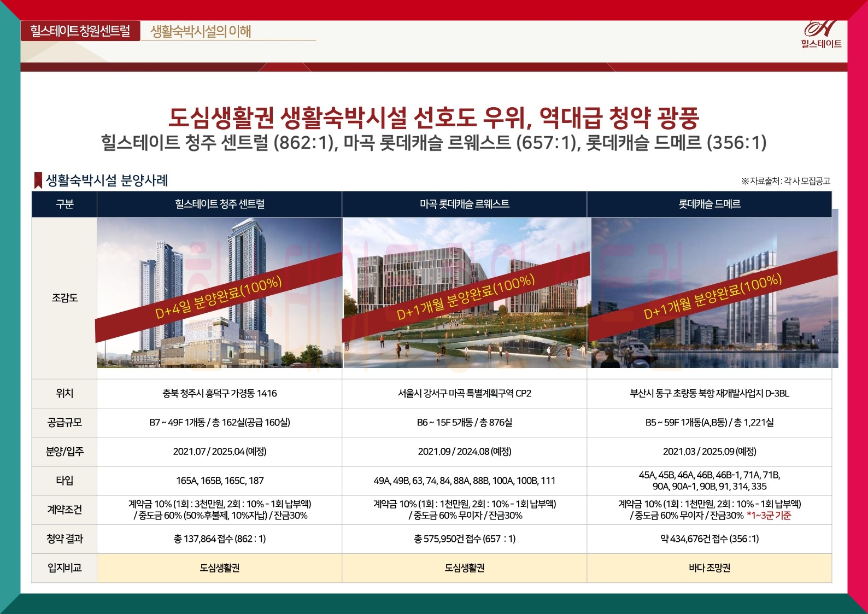Click the '계약조건' row label
This screenshot has width=868, height=614.
(x=64, y=510)
